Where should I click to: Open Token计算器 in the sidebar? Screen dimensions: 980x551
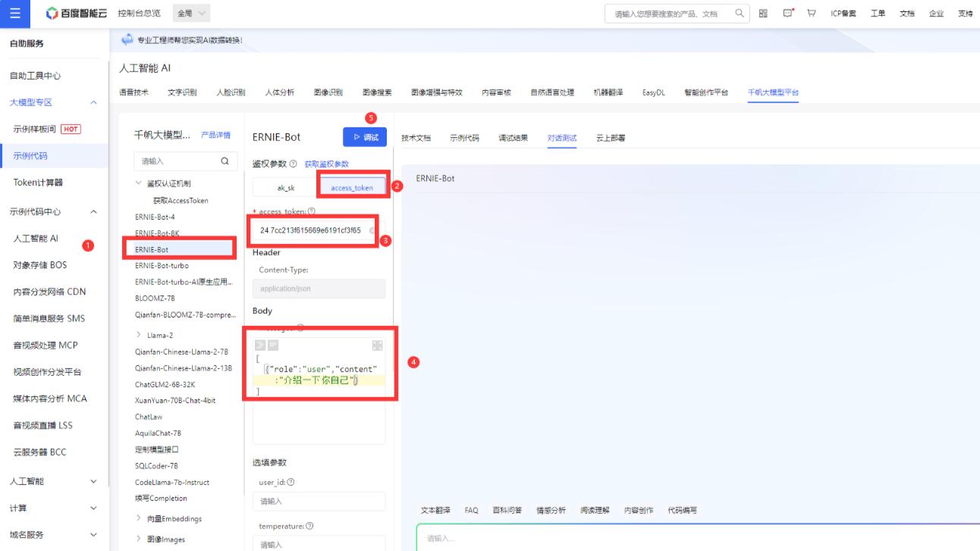38,183
